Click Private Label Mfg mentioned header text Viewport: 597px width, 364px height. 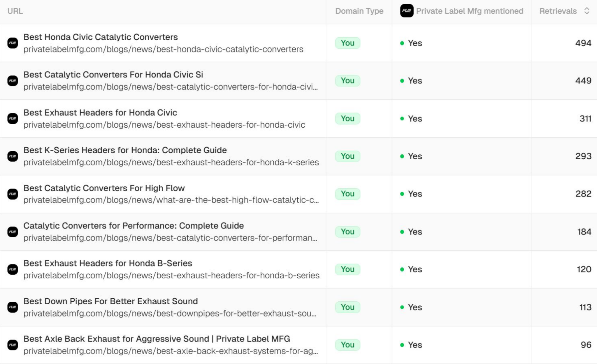tap(470, 11)
